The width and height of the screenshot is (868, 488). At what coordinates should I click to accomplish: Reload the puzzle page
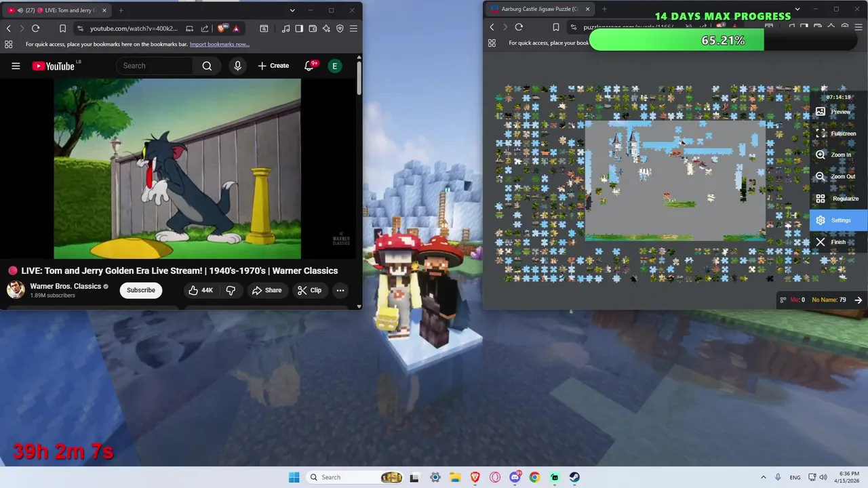coord(519,27)
